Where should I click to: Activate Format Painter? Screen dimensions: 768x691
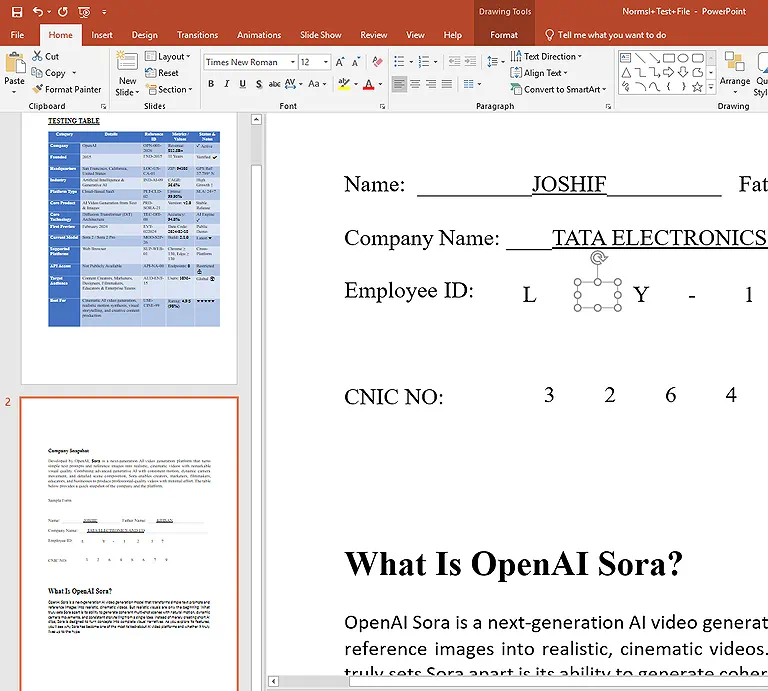coord(67,89)
